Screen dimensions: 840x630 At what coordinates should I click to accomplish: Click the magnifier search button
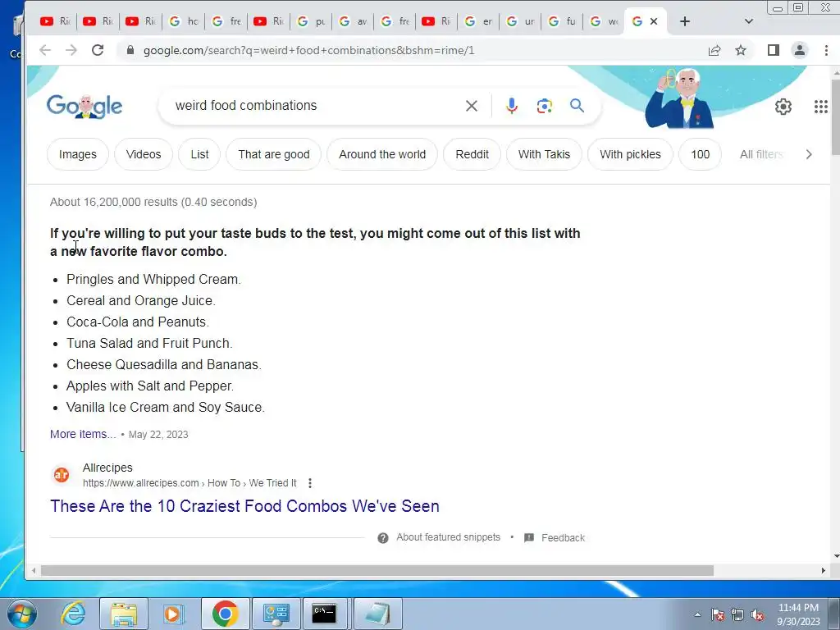coord(577,106)
